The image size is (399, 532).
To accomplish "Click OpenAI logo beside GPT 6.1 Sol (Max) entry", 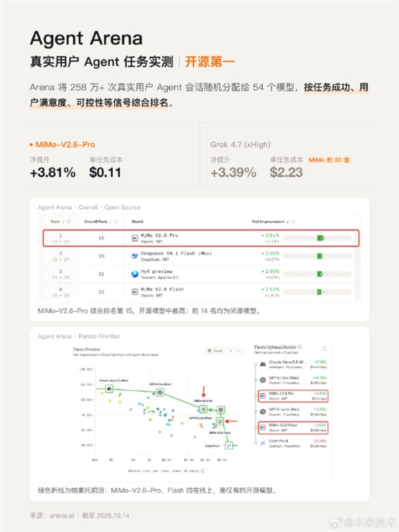I will (263, 380).
